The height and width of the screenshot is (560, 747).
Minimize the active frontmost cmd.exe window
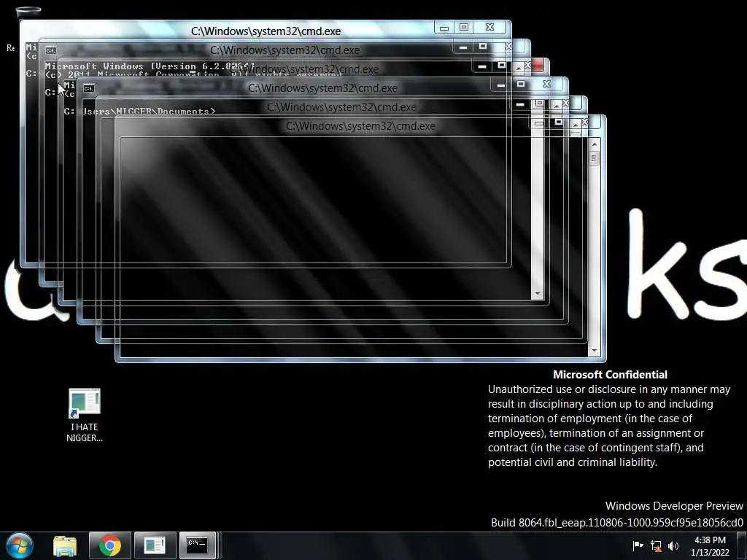(x=444, y=28)
